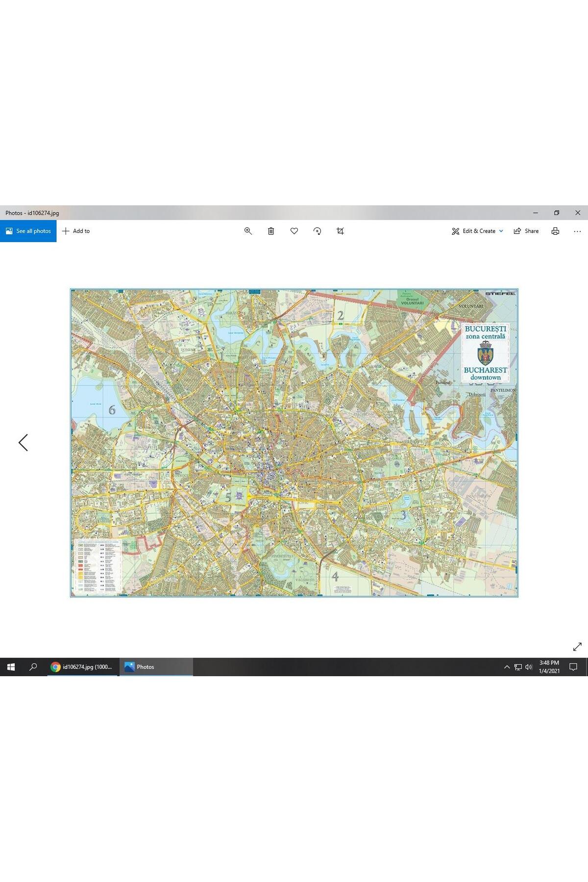The height and width of the screenshot is (882, 588).
Task: Open the Windows Start menu
Action: 11,667
